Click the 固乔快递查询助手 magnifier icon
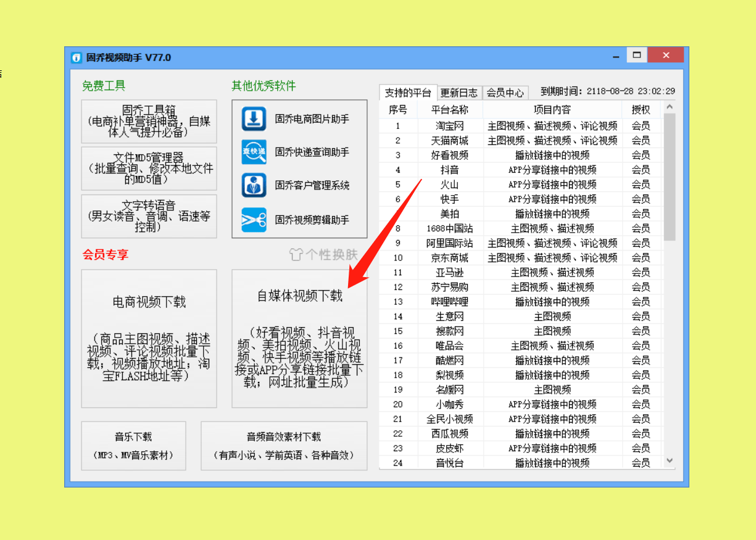Image resolution: width=756 pixels, height=540 pixels. click(x=254, y=152)
